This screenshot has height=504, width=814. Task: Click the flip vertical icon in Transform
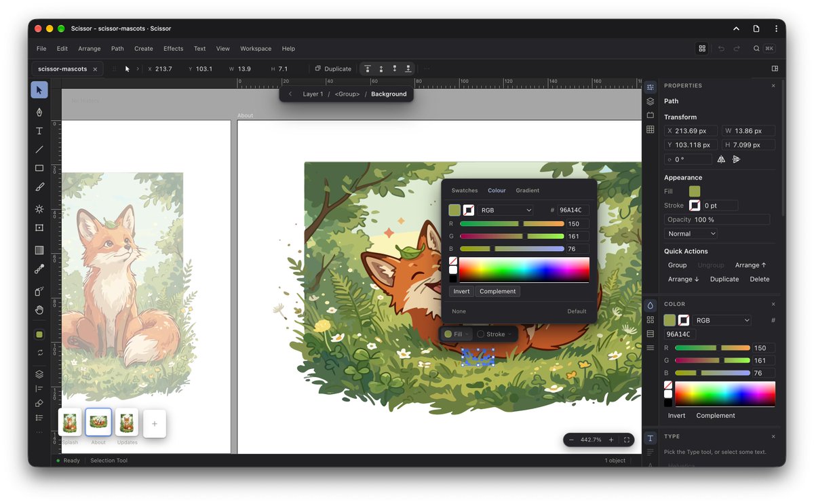[x=736, y=159]
